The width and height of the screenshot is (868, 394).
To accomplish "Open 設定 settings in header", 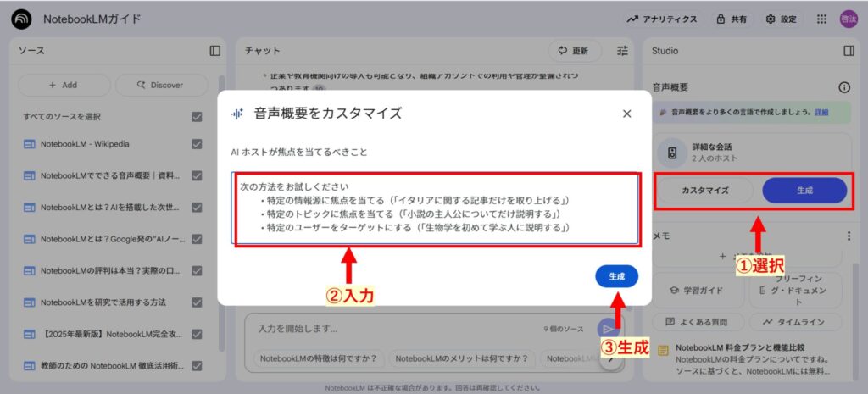I will click(x=781, y=19).
